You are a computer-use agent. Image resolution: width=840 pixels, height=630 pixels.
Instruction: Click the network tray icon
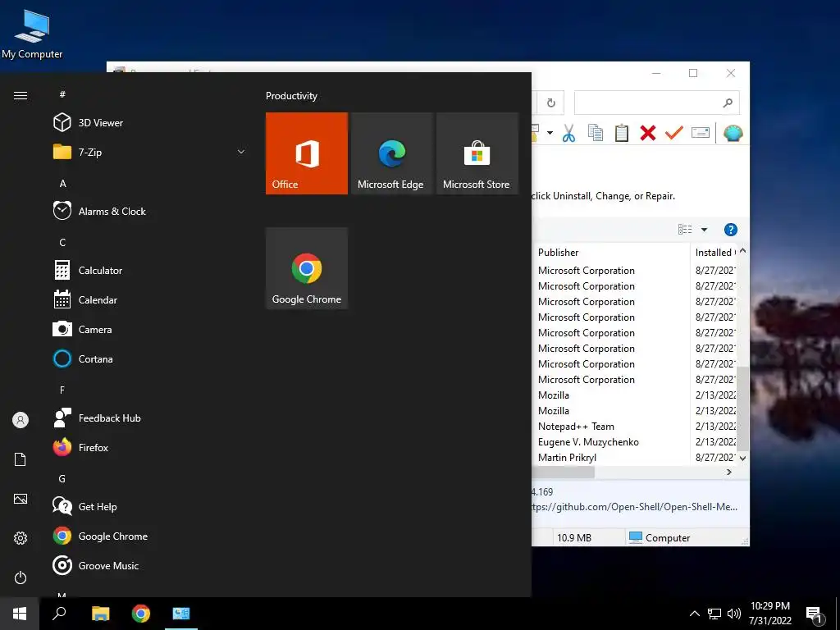(x=714, y=614)
